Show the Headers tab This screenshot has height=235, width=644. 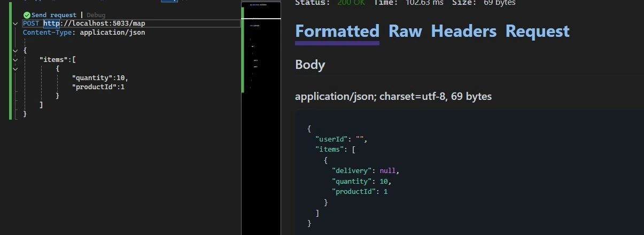463,31
